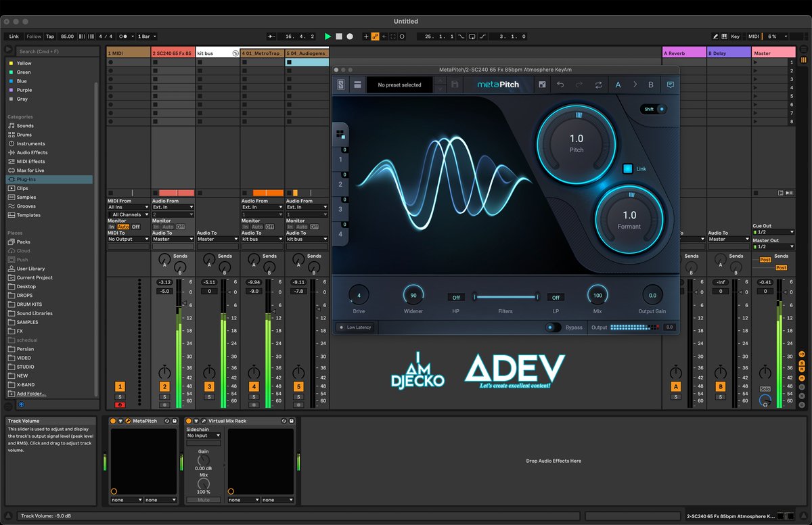The width and height of the screenshot is (812, 525).
Task: Solo track 2 with its S button
Action: [164, 396]
